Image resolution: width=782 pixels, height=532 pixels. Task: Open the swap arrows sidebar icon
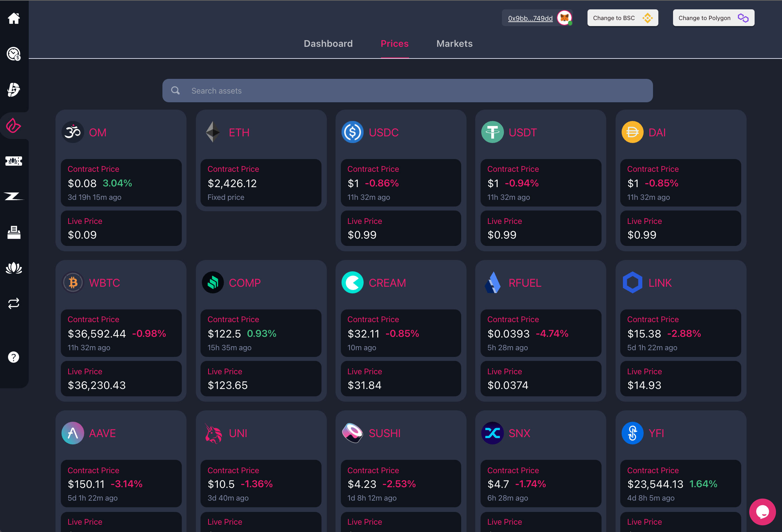(14, 303)
